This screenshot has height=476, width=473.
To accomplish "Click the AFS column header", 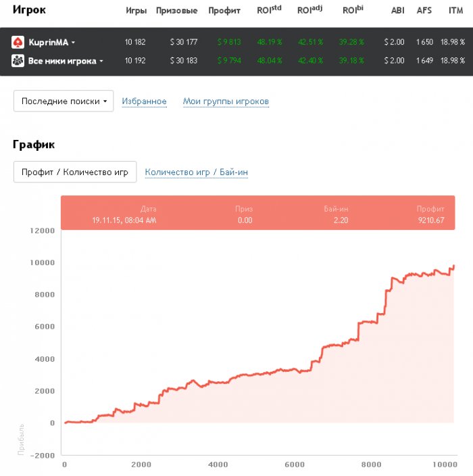I will pyautogui.click(x=424, y=11).
